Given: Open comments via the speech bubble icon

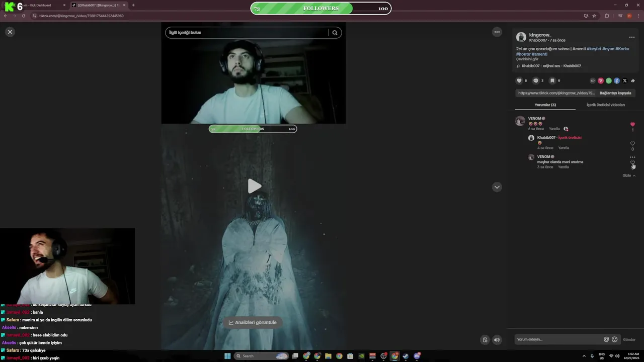Looking at the screenshot, I should tap(536, 80).
